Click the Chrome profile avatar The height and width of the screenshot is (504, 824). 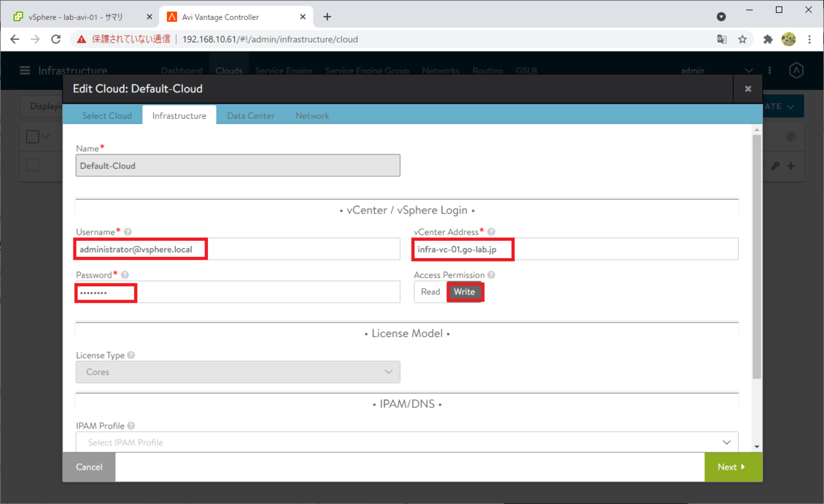(788, 39)
